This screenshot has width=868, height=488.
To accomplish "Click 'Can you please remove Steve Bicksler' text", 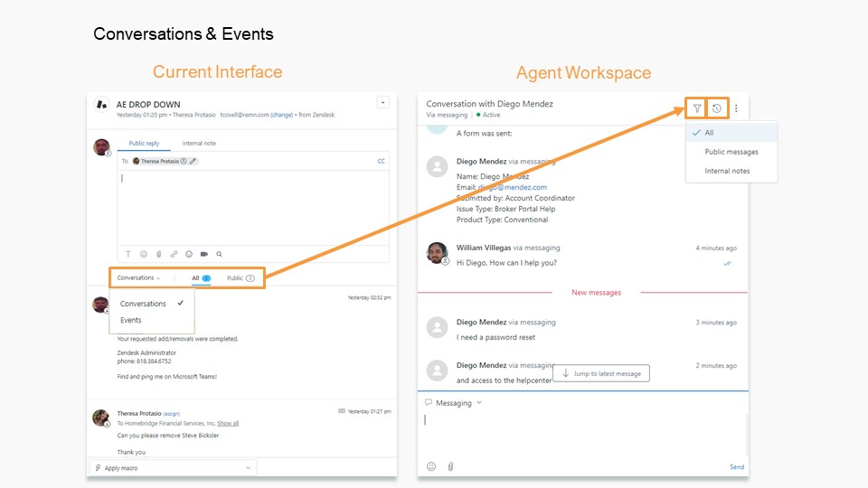I will coord(168,436).
